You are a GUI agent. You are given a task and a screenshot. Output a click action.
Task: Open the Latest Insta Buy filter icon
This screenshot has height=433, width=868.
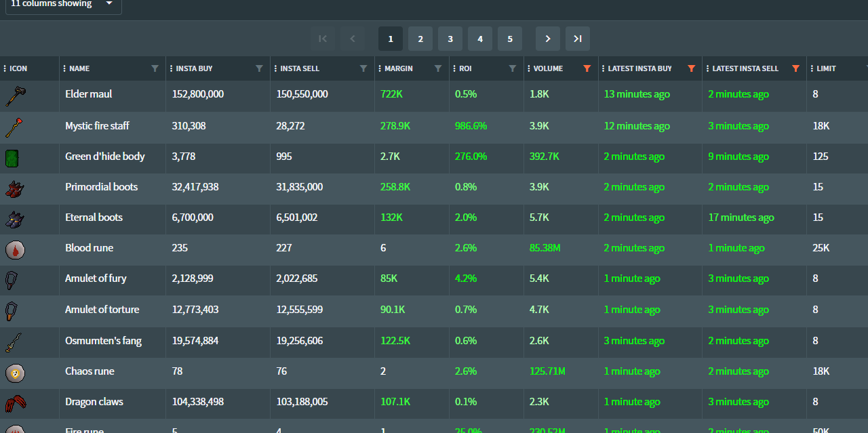coord(691,68)
